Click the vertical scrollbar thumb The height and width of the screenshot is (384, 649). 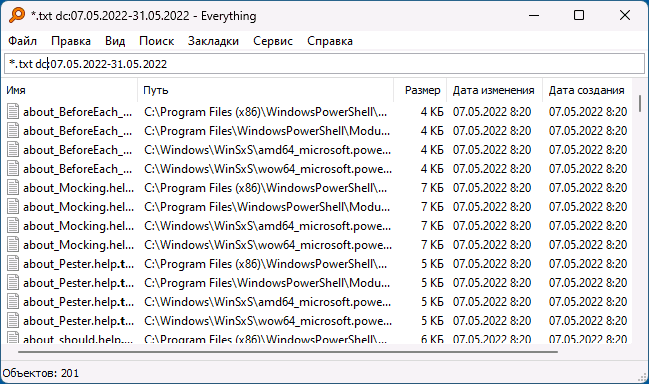[640, 103]
